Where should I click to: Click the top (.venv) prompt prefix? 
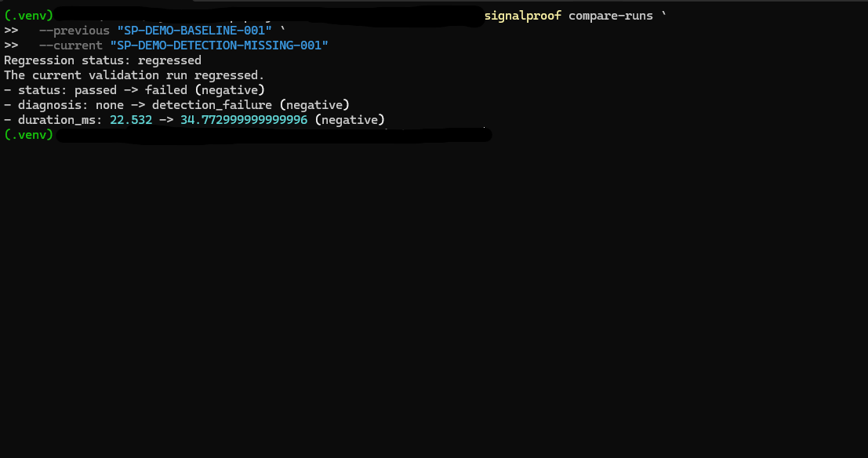28,16
